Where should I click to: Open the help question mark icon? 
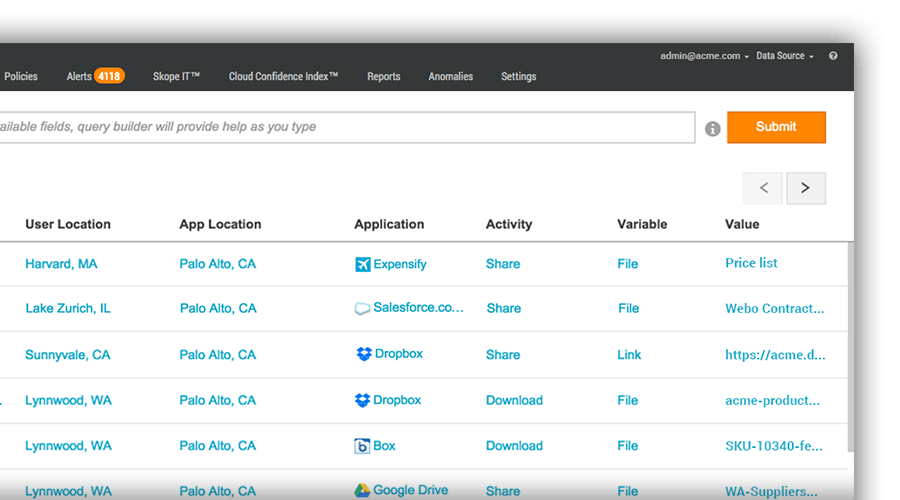[x=833, y=56]
